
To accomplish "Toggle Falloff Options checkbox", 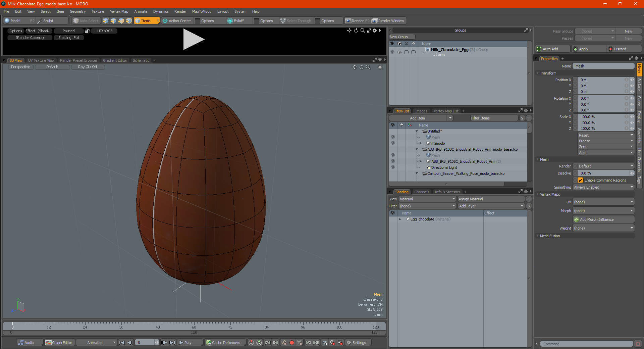I will [257, 21].
